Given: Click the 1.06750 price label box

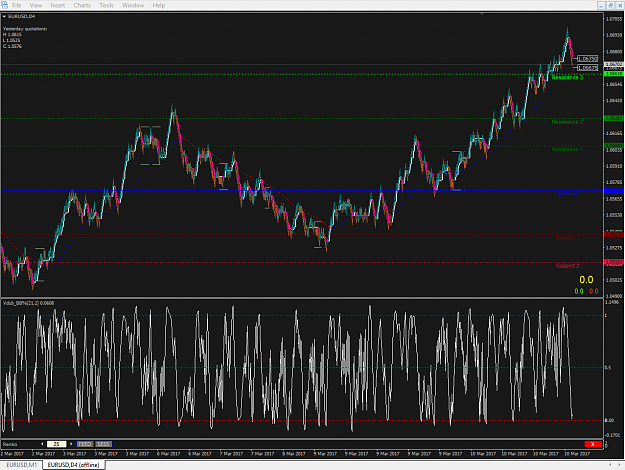Looking at the screenshot, I should (588, 59).
